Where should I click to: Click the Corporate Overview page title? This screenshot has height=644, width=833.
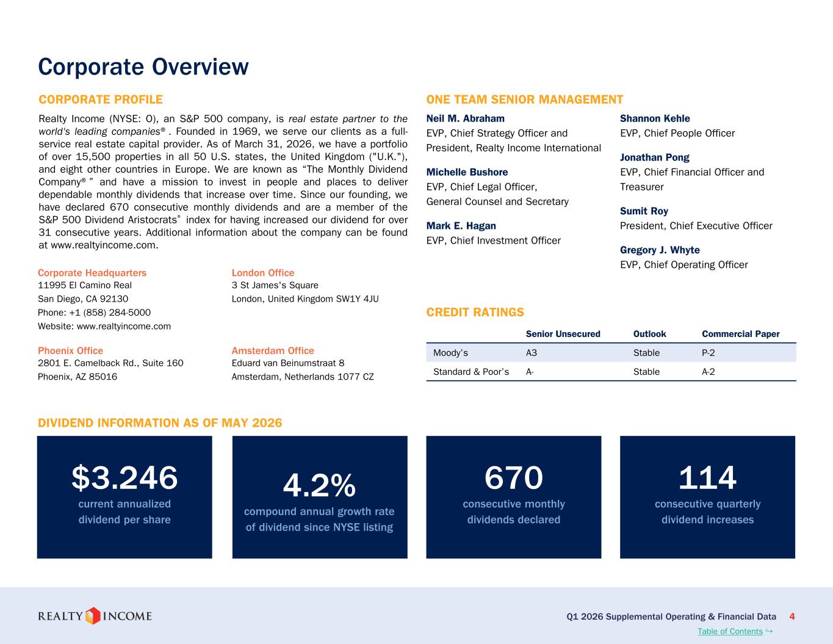143,67
